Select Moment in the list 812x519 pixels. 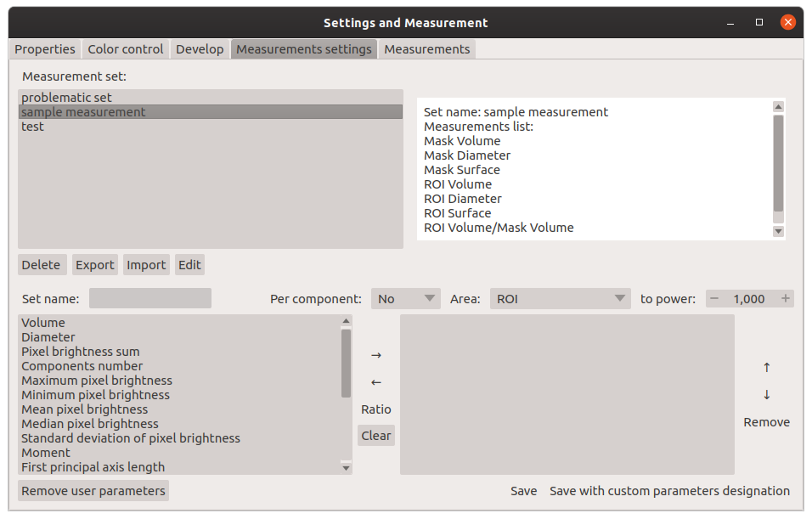[x=180, y=453]
